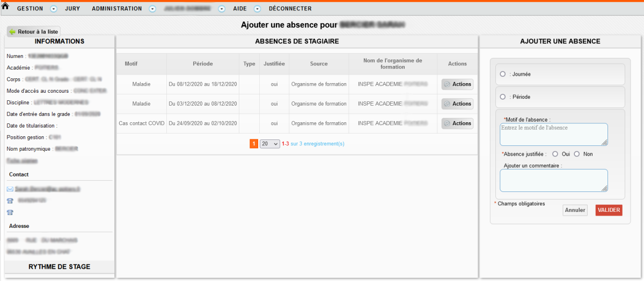Click the arrow icon next to Gestion

pyautogui.click(x=53, y=9)
